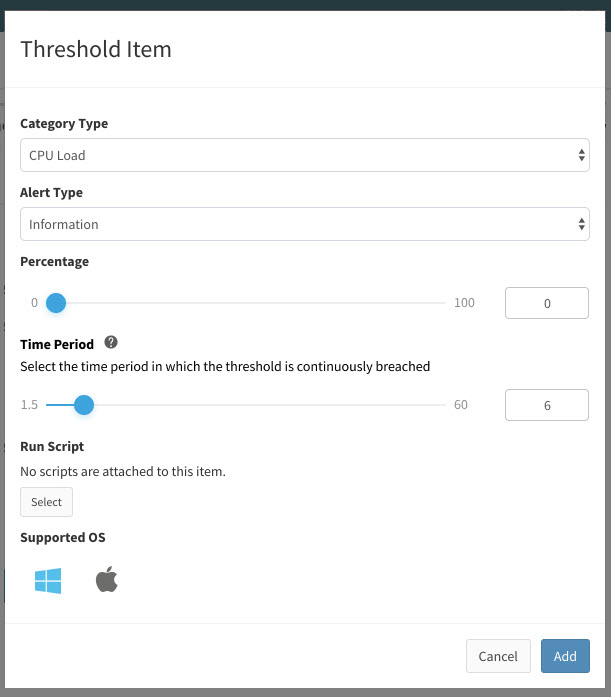Focus the Percentage value input showing 0
Screen dimensions: 611x697
pos(547,303)
